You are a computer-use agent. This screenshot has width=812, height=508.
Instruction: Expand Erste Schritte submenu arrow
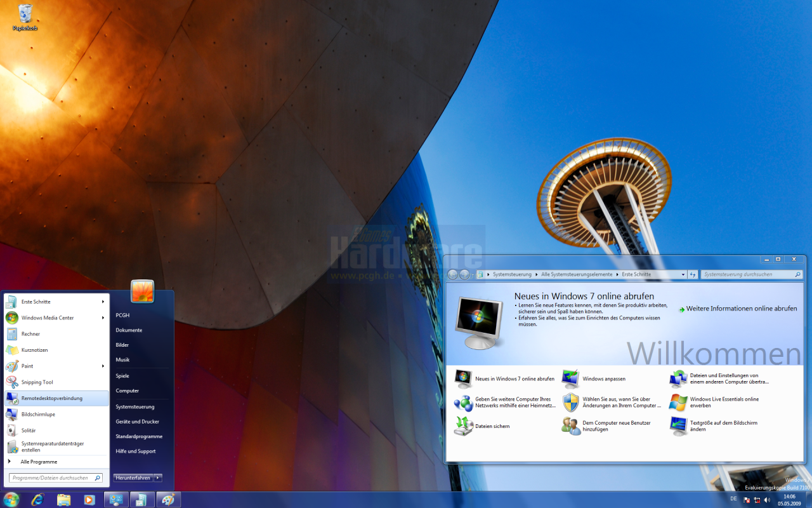[x=103, y=302]
